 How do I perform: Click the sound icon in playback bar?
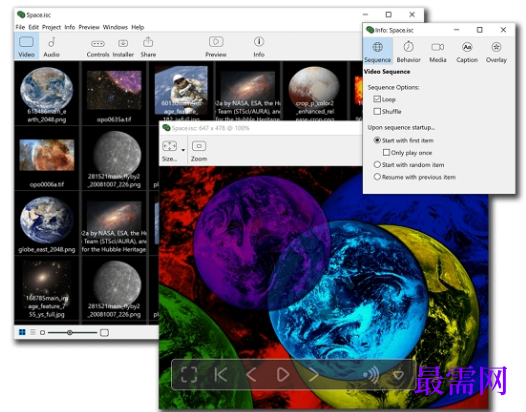click(x=372, y=374)
